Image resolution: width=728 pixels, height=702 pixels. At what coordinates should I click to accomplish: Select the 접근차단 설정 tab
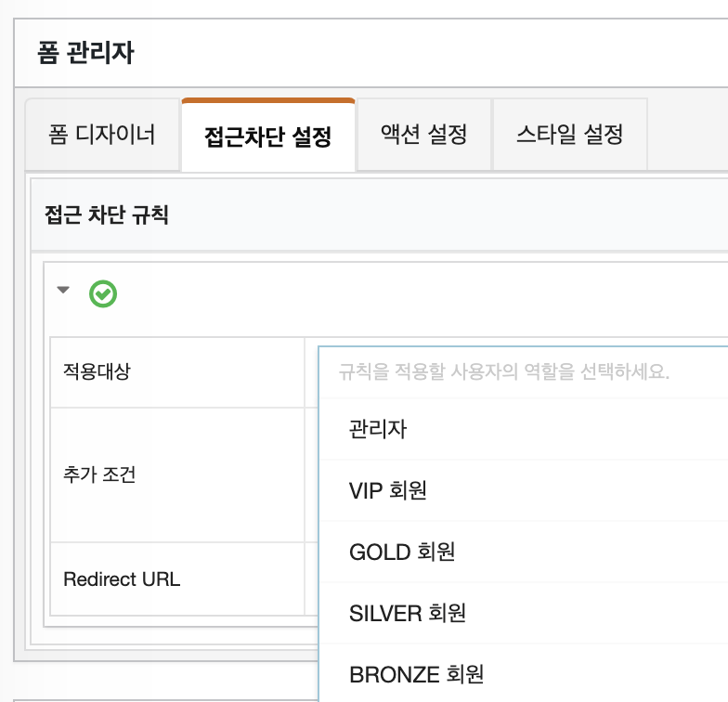point(267,136)
